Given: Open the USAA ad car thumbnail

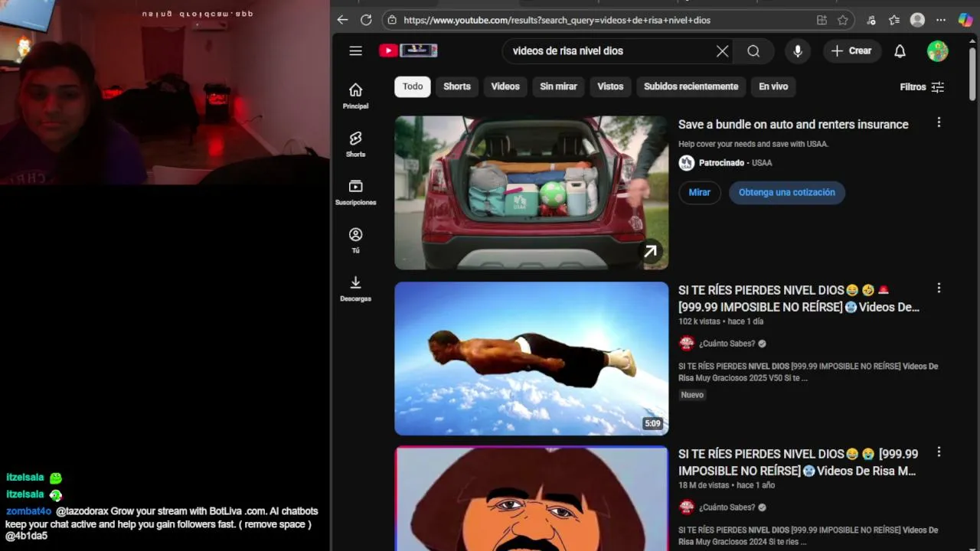Looking at the screenshot, I should coord(531,193).
